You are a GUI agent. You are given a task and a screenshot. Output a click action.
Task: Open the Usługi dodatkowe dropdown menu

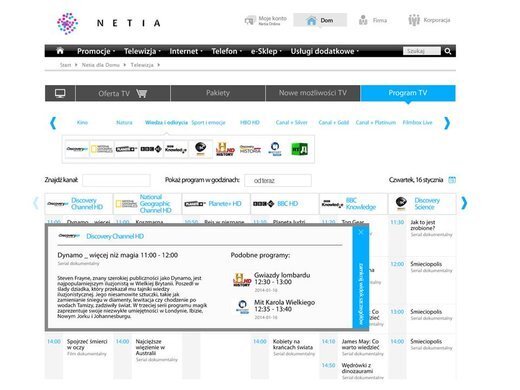[x=325, y=51]
